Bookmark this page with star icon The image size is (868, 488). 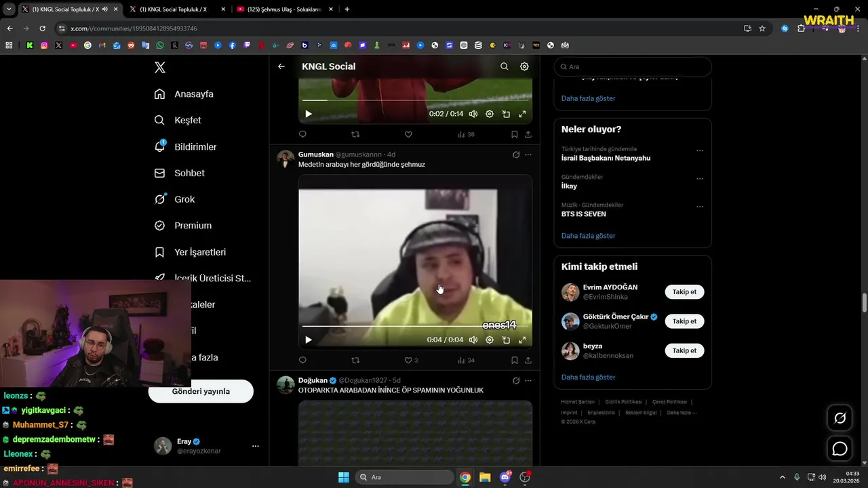pyautogui.click(x=762, y=28)
